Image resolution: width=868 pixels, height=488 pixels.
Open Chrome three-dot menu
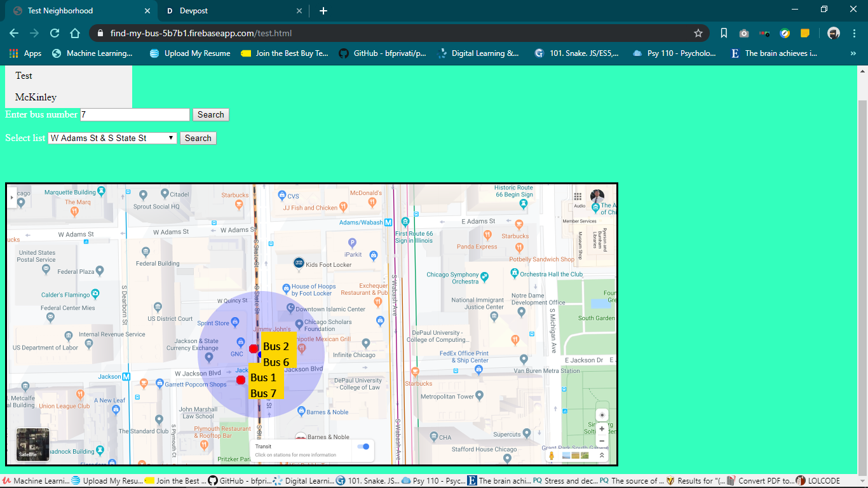coord(855,33)
